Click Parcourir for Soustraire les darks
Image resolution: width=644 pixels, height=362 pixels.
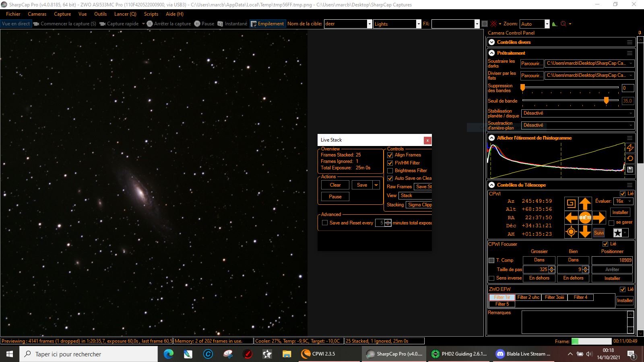pyautogui.click(x=532, y=64)
